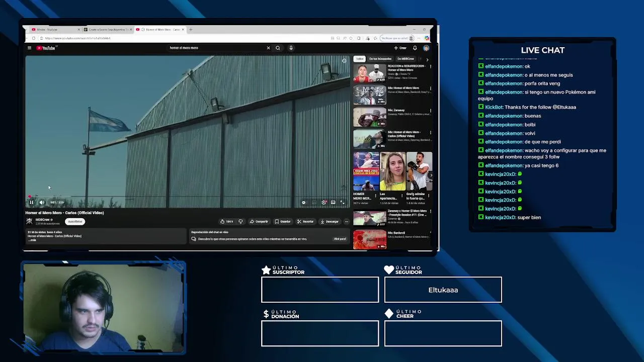This screenshot has width=644, height=362.
Task: Enter fullscreen mode
Action: coord(342,202)
